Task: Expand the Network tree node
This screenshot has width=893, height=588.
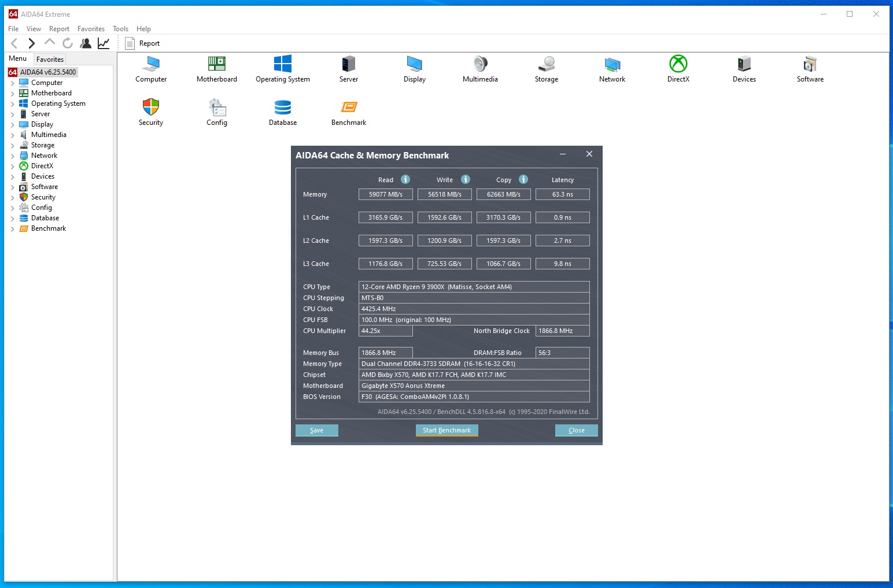Action: coord(12,156)
